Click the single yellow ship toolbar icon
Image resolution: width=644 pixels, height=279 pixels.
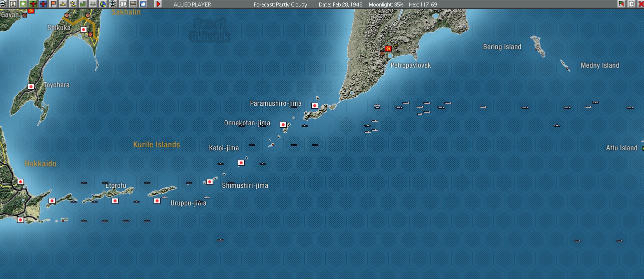[63, 4]
